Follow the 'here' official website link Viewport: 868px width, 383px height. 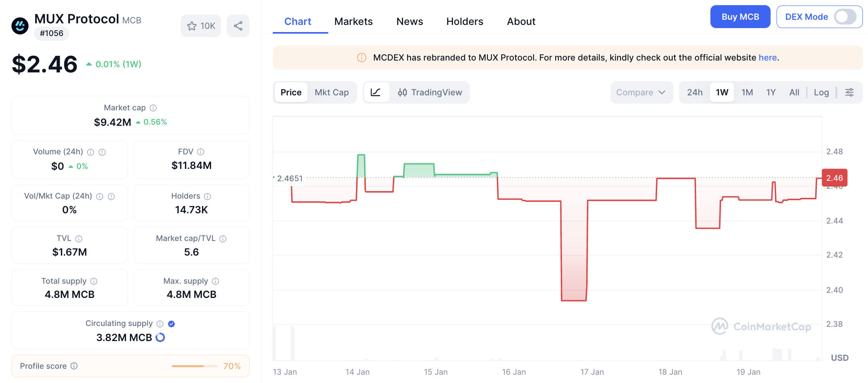(767, 58)
